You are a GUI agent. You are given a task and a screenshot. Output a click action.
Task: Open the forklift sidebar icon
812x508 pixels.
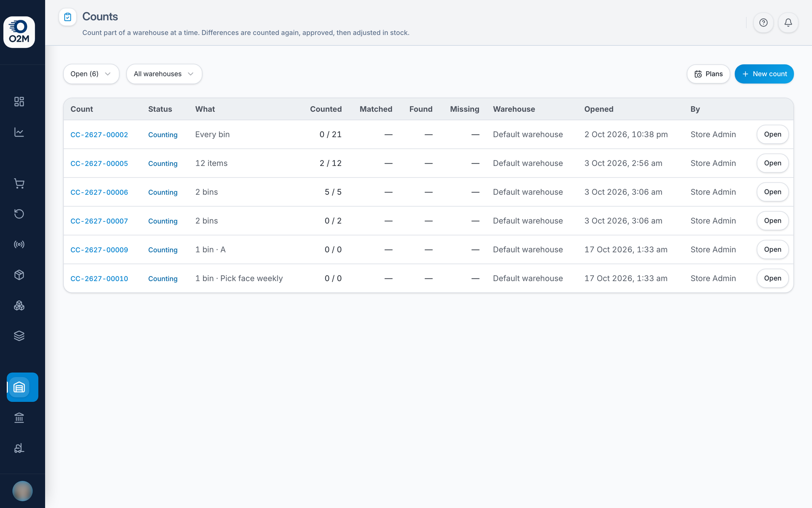[19, 448]
